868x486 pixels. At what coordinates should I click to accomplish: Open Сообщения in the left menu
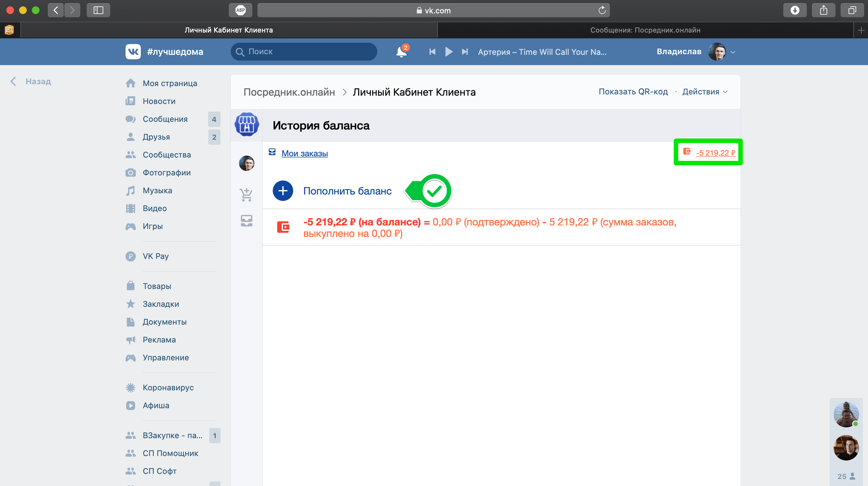pos(165,119)
